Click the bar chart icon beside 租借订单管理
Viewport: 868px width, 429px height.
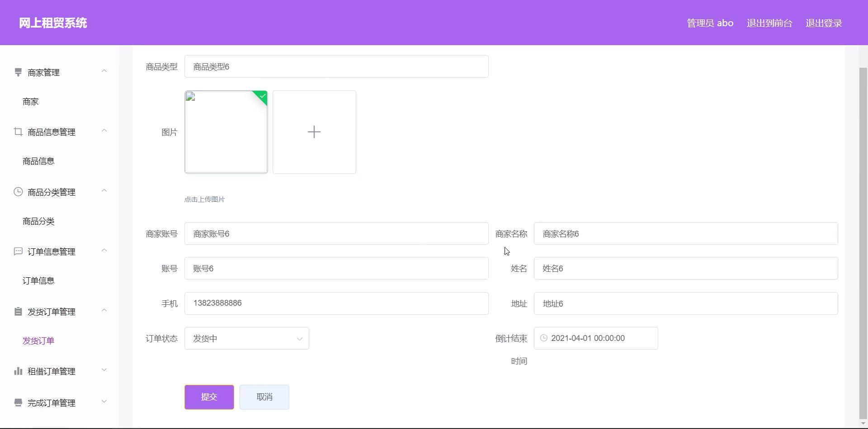18,371
